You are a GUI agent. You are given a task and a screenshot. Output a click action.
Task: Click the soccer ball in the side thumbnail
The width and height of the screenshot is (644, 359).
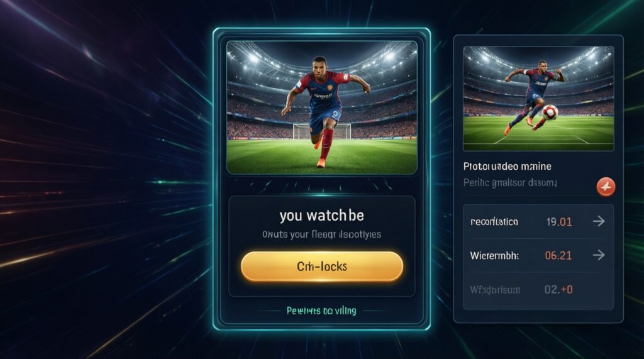click(550, 112)
